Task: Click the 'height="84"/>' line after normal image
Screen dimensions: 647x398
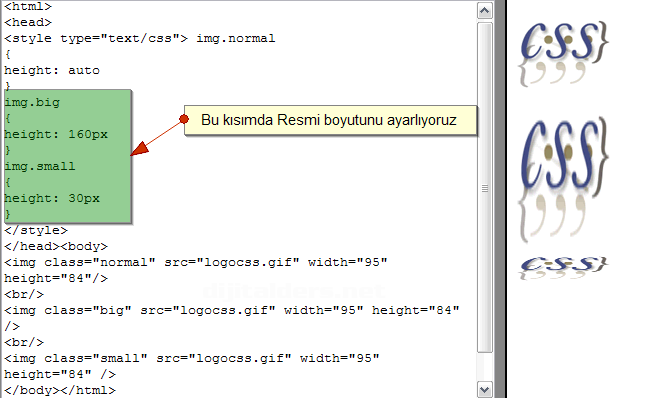Action: point(56,278)
